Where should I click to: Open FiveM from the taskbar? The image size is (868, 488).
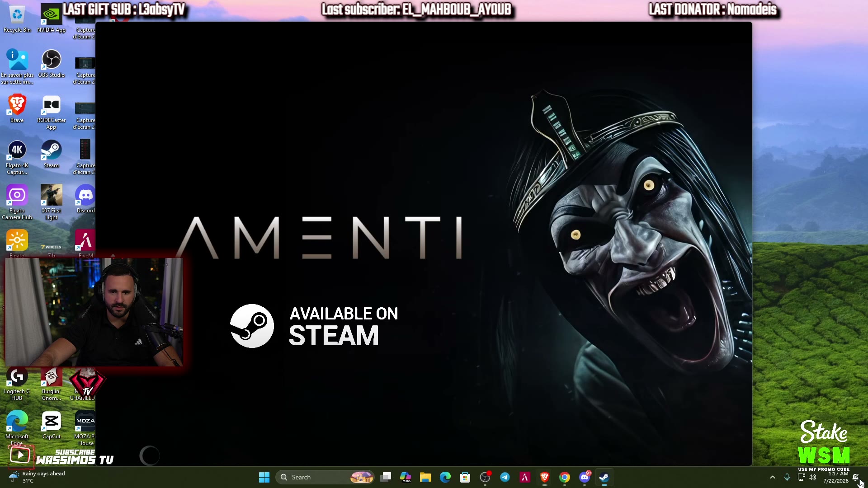pos(525,477)
